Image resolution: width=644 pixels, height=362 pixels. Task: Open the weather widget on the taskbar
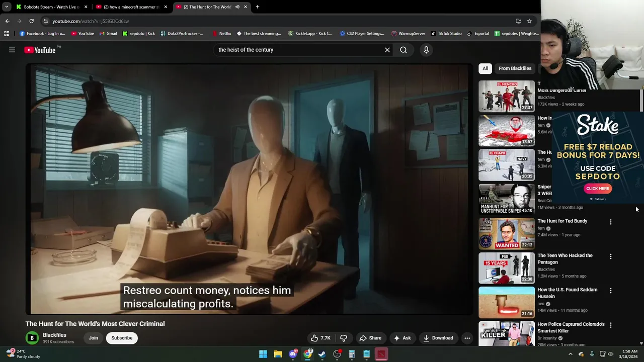[23, 354]
